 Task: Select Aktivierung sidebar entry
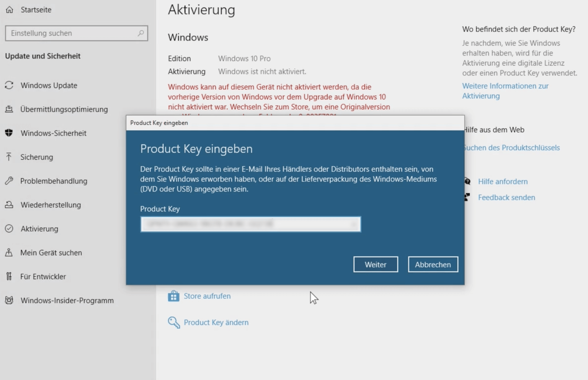[39, 229]
